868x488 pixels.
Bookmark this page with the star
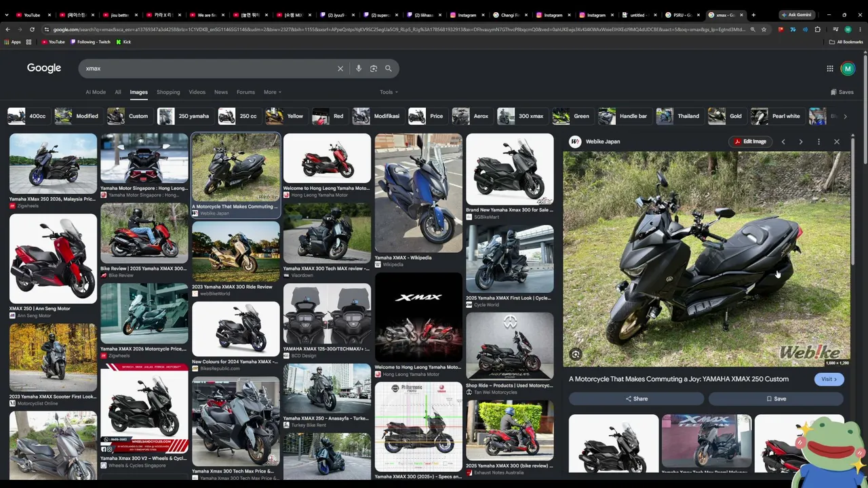pos(764,30)
